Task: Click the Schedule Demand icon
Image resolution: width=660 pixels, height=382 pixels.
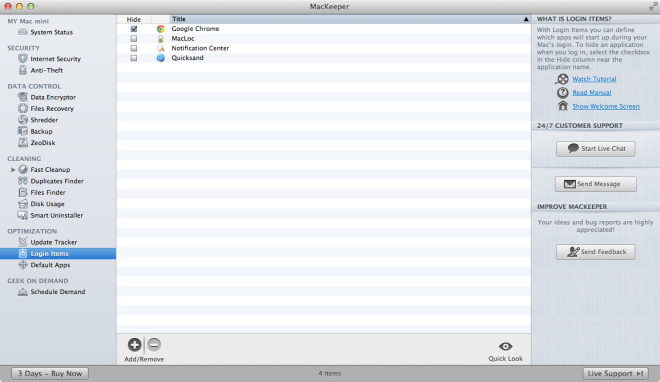Action: pos(23,292)
